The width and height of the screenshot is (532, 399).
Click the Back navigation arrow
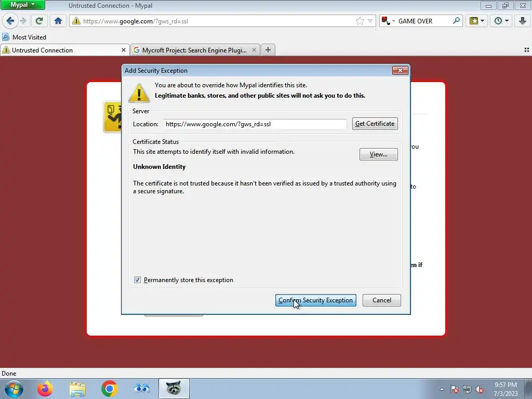(x=10, y=21)
